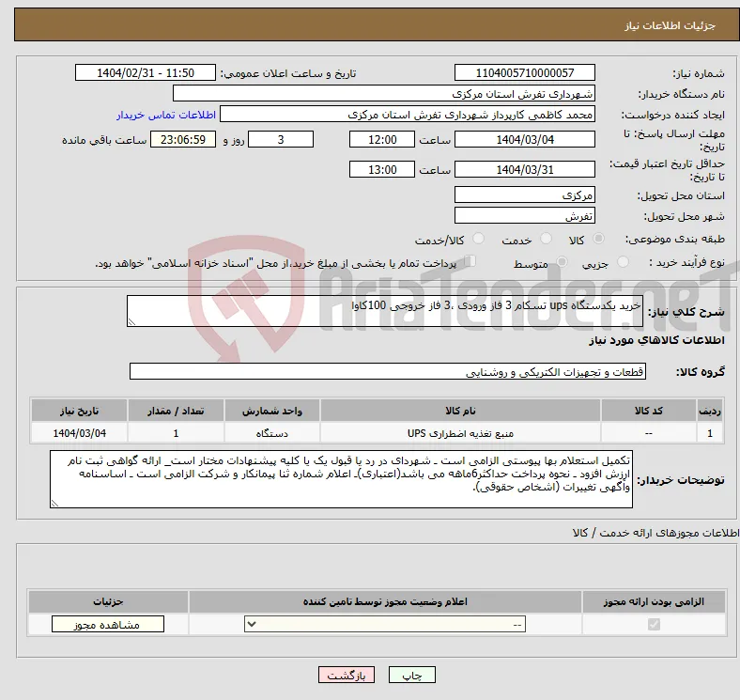Open the اطلاعات تماس خریدار link

[166, 115]
